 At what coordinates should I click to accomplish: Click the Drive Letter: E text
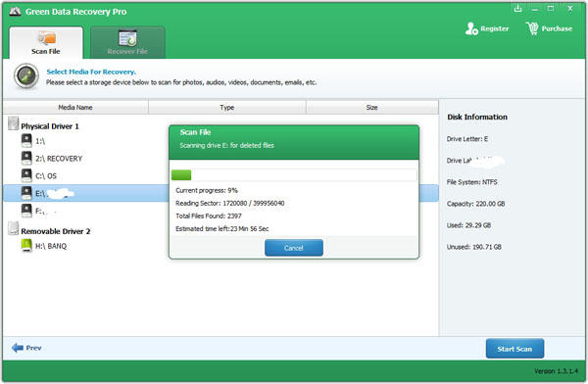click(467, 139)
